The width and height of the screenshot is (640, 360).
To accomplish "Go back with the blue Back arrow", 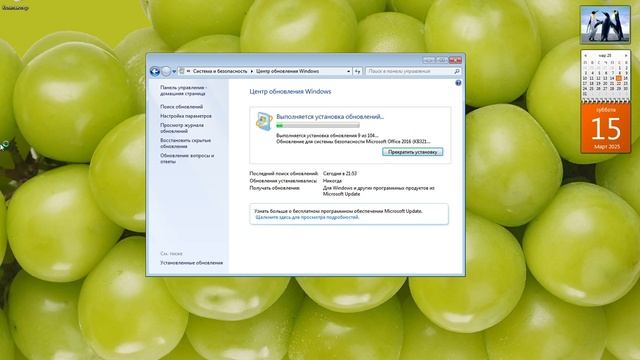I will tap(155, 71).
